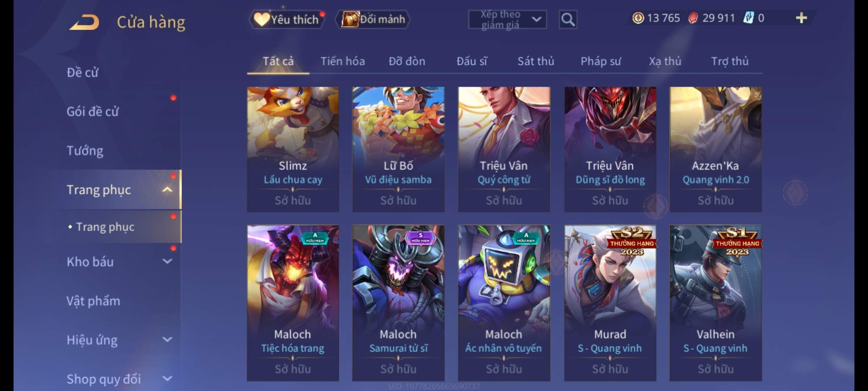Open the search magnifier icon

pos(568,20)
